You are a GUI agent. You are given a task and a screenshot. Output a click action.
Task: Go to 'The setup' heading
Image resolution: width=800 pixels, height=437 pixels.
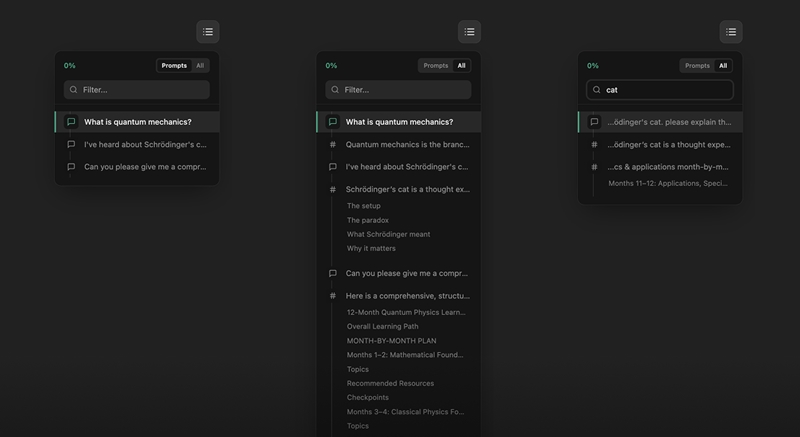click(364, 206)
